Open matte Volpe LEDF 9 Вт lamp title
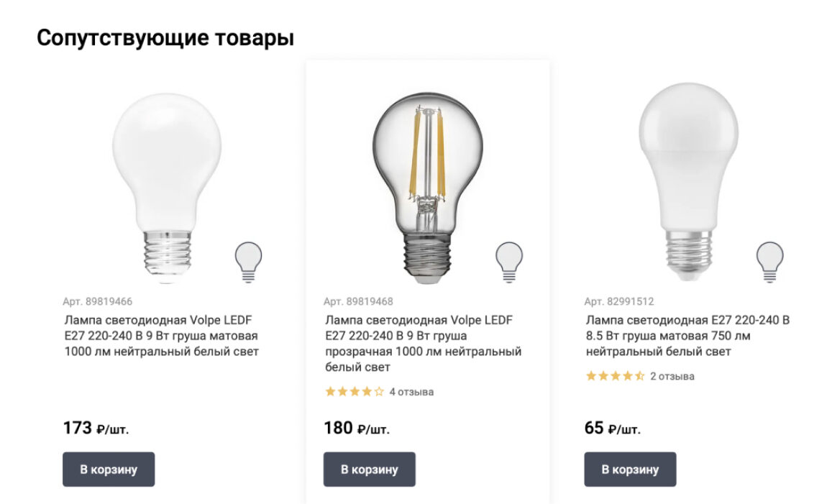Image resolution: width=827 pixels, height=504 pixels. point(161,336)
